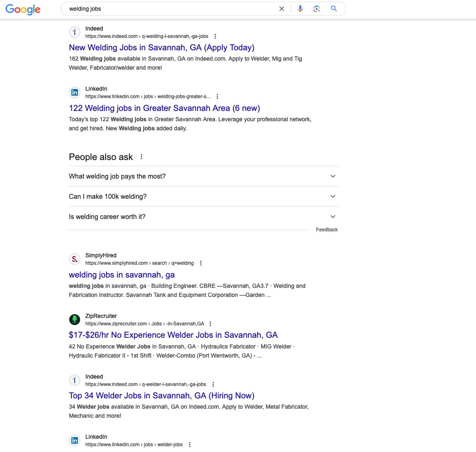Click the blue magnifying glass search icon
476x452 pixels.
[x=334, y=9]
